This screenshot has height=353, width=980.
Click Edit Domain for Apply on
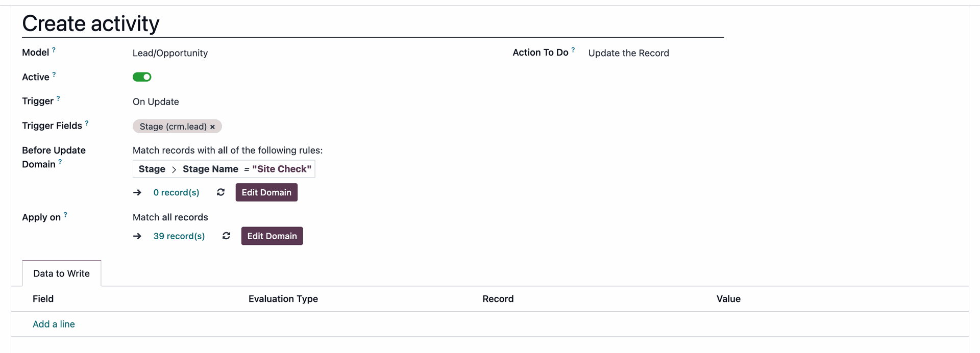click(272, 236)
